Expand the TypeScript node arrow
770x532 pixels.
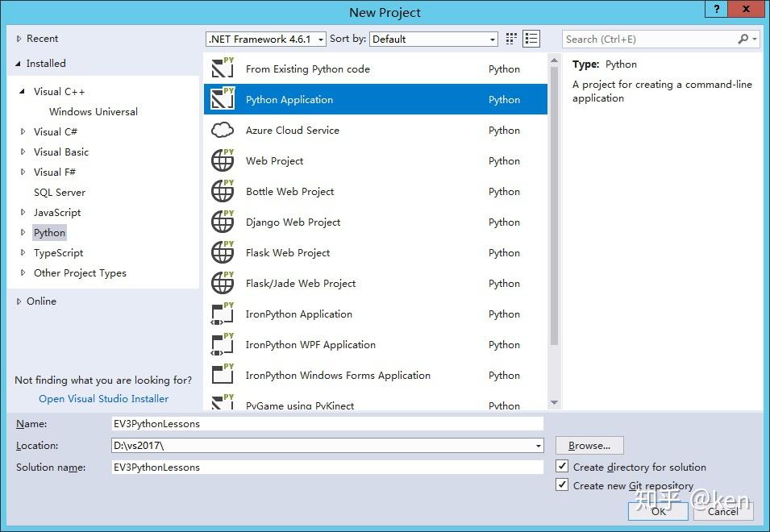(x=23, y=252)
